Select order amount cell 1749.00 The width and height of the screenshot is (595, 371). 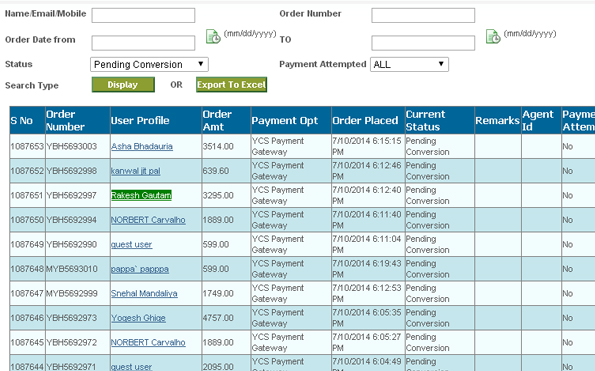point(226,294)
